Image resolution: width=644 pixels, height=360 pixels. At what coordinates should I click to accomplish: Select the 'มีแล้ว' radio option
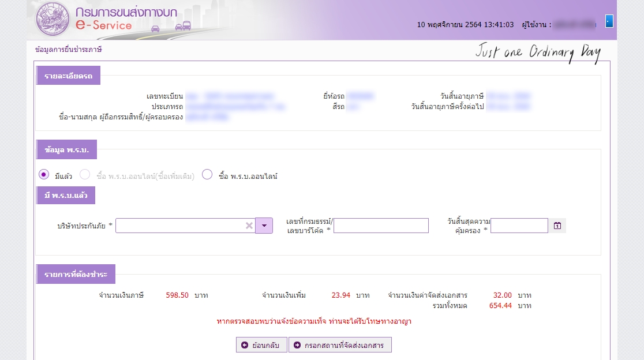tap(44, 174)
